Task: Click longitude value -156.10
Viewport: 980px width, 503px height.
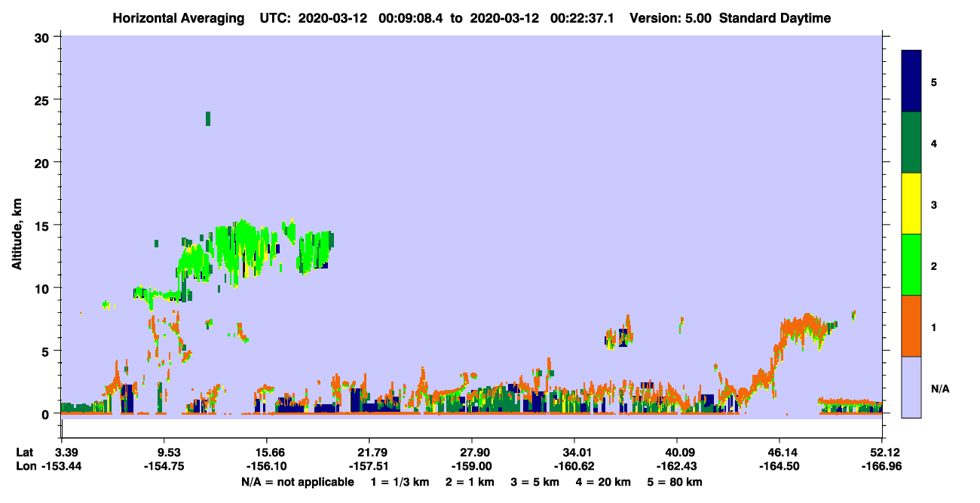Action: point(268,467)
